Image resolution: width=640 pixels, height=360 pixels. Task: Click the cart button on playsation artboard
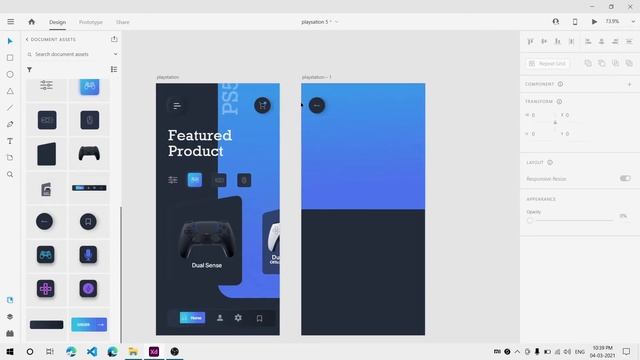[x=262, y=106]
